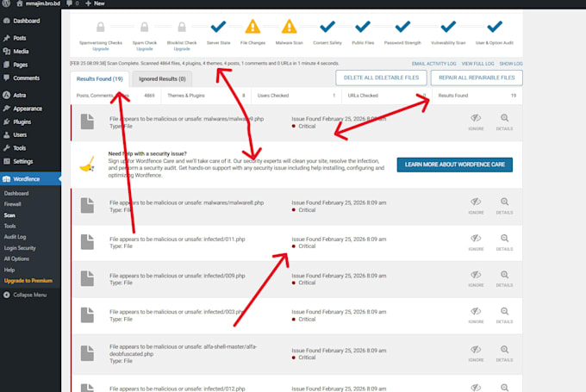Open Audit Log in Wordfence submenu
The height and width of the screenshot is (392, 586).
pyautogui.click(x=15, y=237)
